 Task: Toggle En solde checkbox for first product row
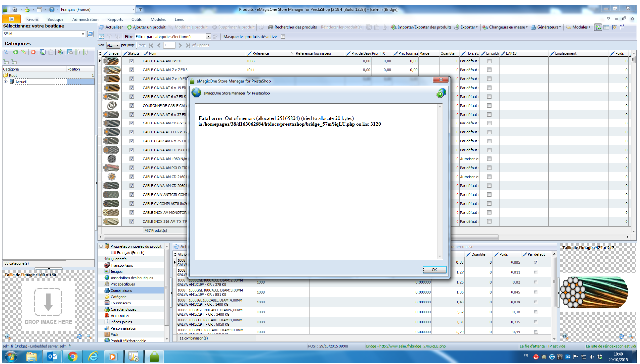click(x=489, y=61)
